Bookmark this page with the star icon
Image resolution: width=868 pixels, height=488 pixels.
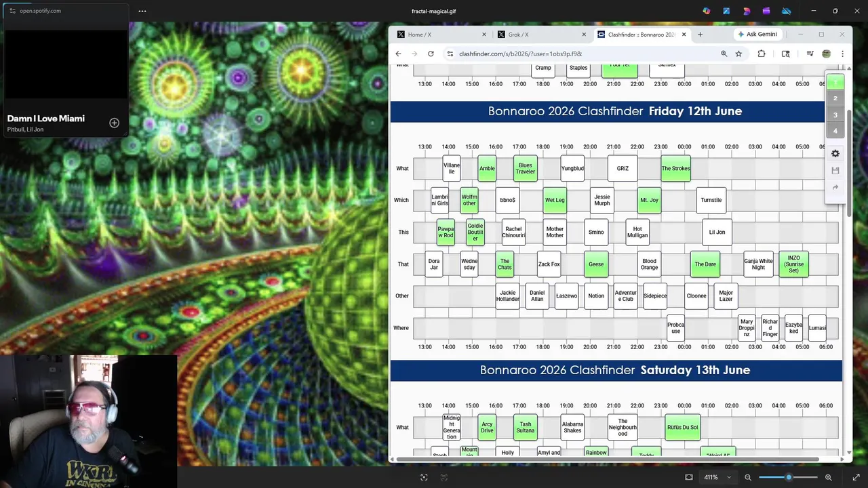click(738, 54)
